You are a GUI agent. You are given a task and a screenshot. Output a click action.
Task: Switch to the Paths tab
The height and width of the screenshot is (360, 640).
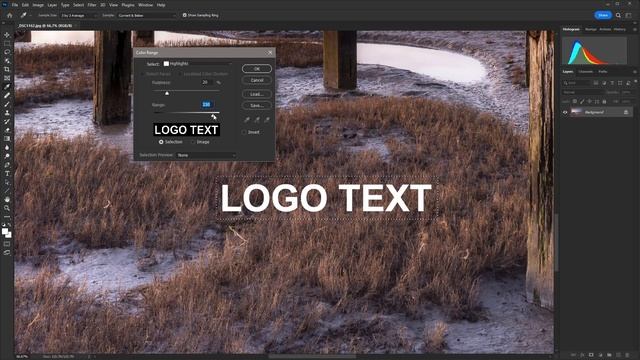(x=603, y=71)
